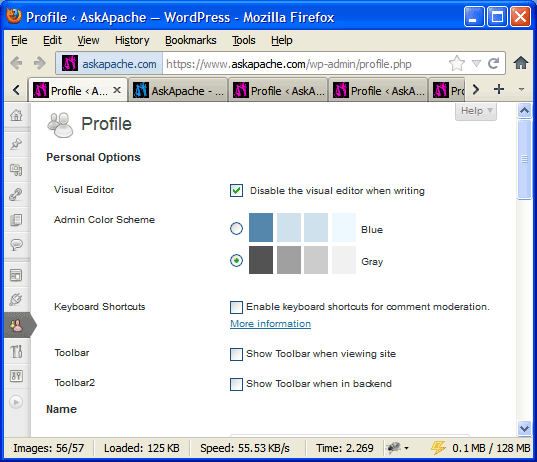Open the Links chain icon in sidebar
The image size is (537, 462).
(x=16, y=195)
